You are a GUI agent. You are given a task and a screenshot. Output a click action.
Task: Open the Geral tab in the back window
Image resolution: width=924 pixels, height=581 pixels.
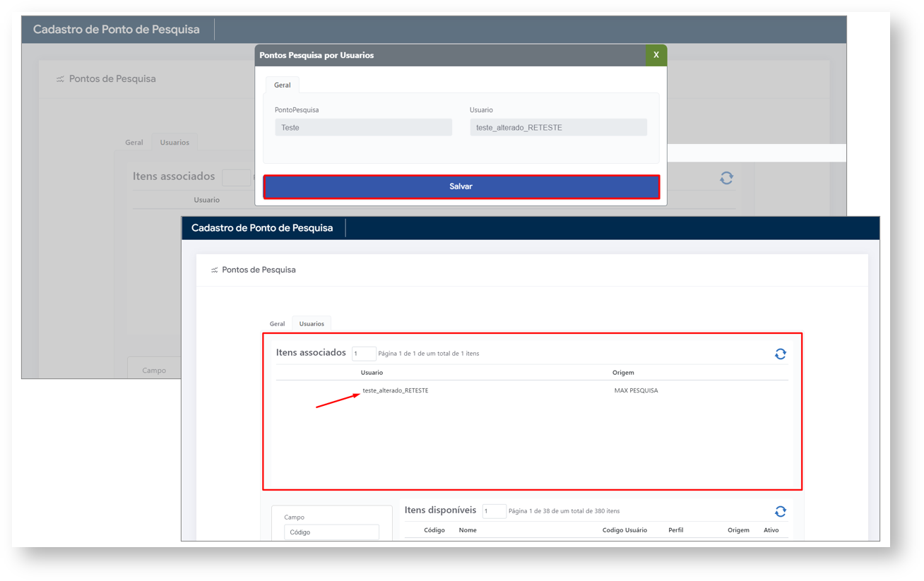tap(134, 142)
